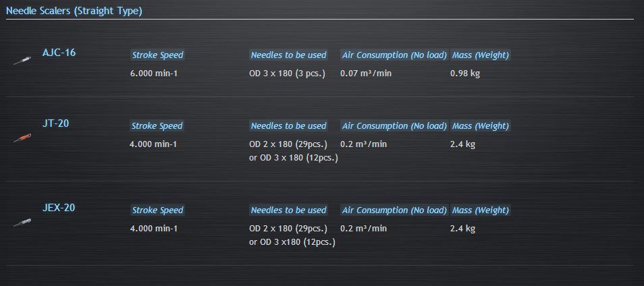Screen dimensions: 644x286
Task: Click the 6.000 min-1 stroke speed value
Action: click(153, 74)
